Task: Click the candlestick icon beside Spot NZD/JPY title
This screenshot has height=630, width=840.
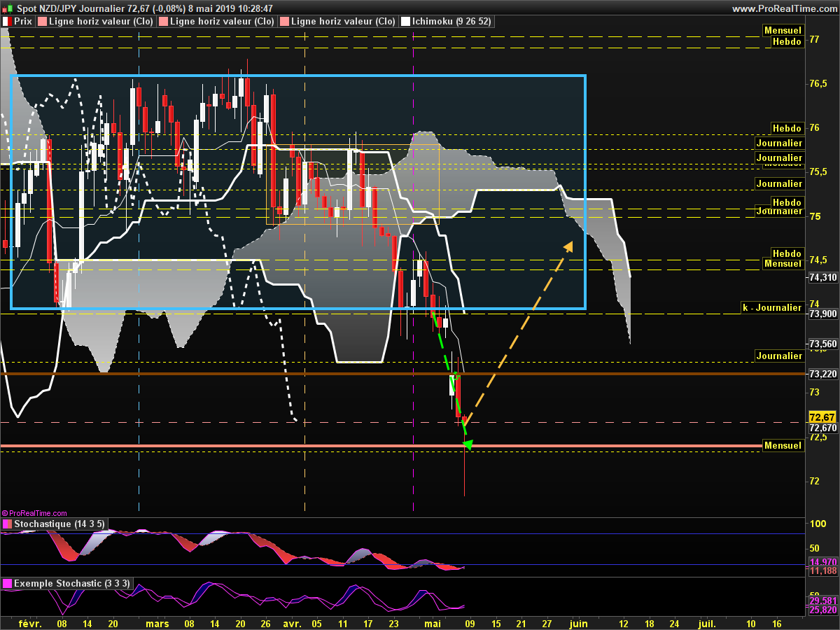Action: point(6,8)
